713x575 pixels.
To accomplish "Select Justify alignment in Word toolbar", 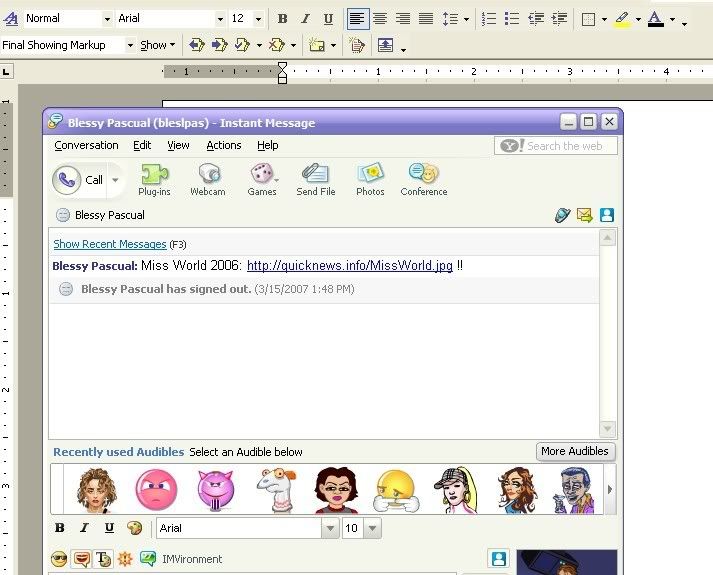I will pos(426,19).
